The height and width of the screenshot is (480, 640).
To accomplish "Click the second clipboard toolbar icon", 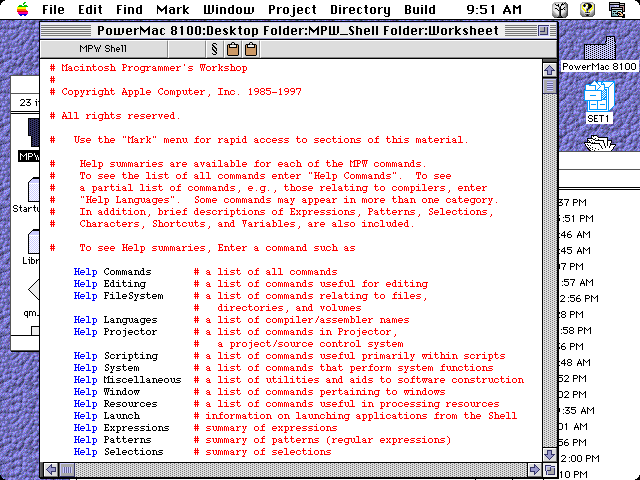I will pyautogui.click(x=251, y=49).
